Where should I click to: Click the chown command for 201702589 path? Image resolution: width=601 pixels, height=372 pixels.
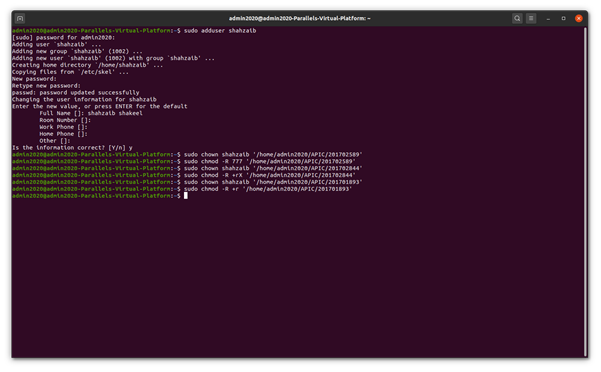coord(273,155)
